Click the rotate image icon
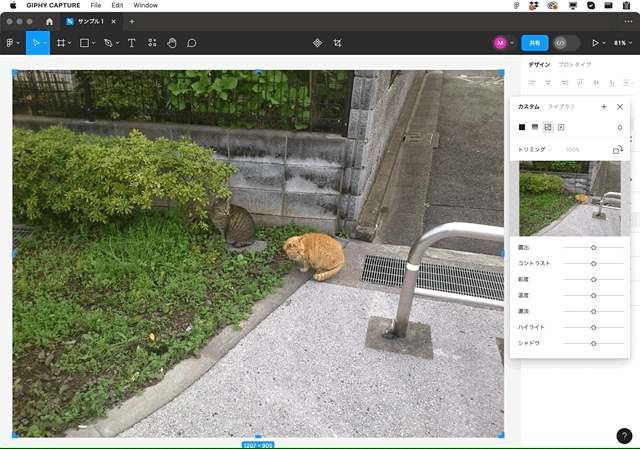The width and height of the screenshot is (640, 449). 618,150
